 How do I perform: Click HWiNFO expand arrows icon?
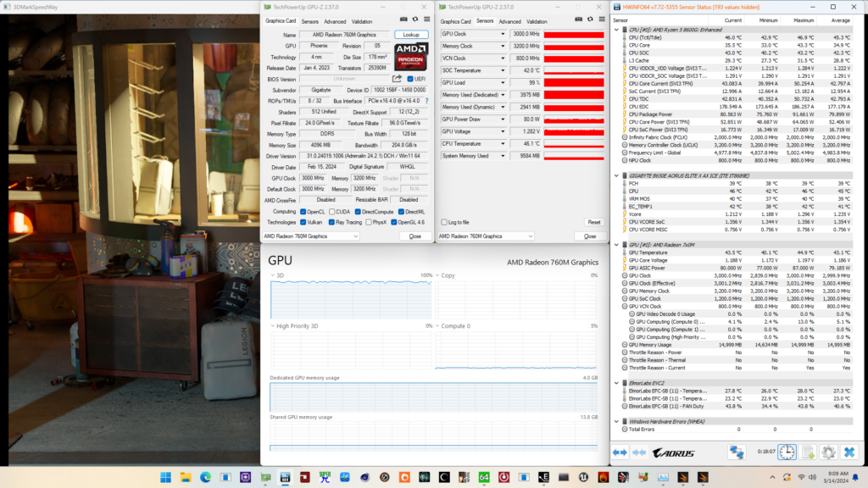620,452
